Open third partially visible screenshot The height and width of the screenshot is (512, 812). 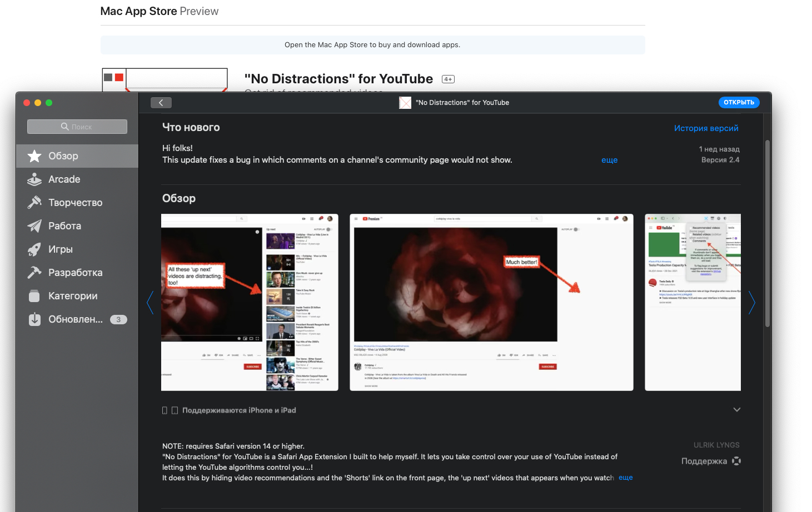(693, 302)
